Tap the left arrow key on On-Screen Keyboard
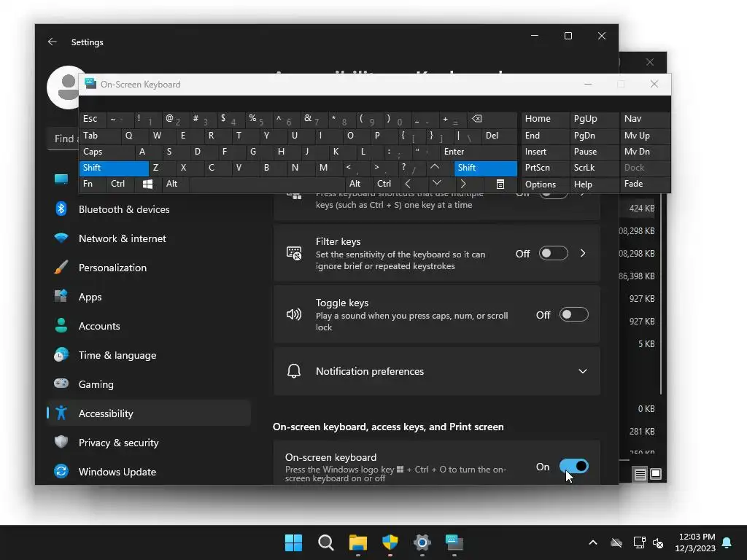Viewport: 747px width, 560px height. pyautogui.click(x=408, y=184)
